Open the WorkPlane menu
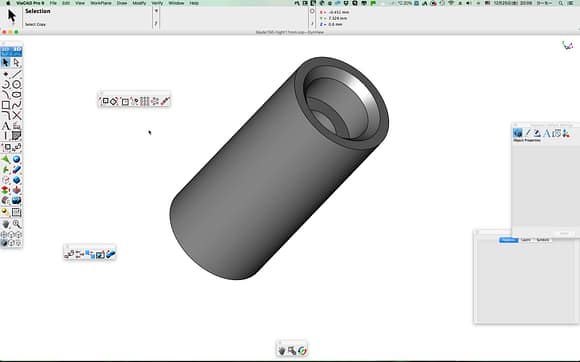The width and height of the screenshot is (580, 362). point(101,3)
